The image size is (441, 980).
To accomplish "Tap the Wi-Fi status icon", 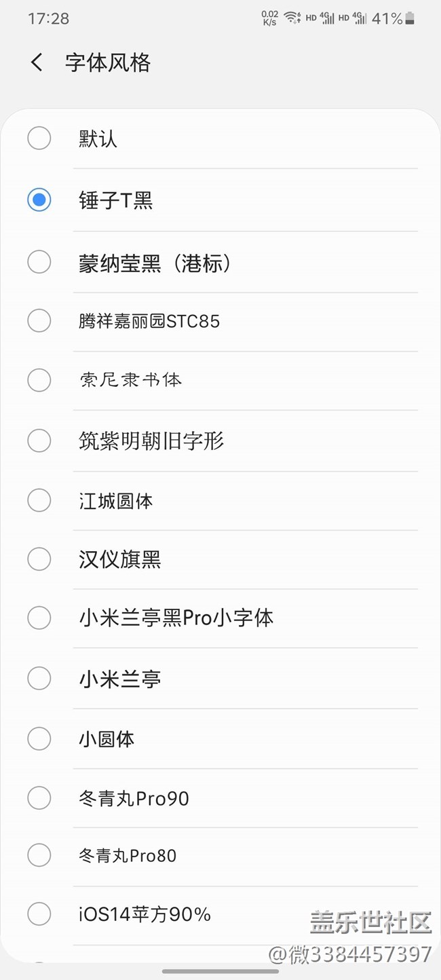I will click(292, 18).
